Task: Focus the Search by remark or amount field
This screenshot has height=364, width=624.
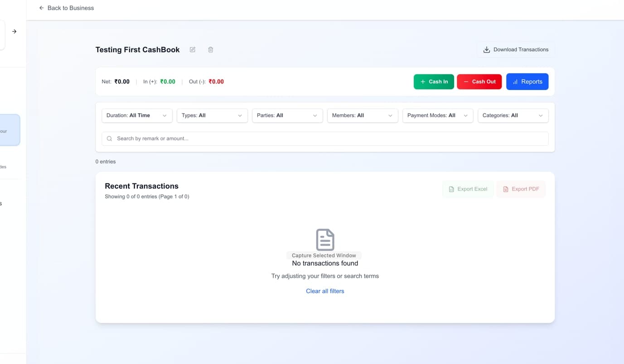Action: click(x=325, y=139)
